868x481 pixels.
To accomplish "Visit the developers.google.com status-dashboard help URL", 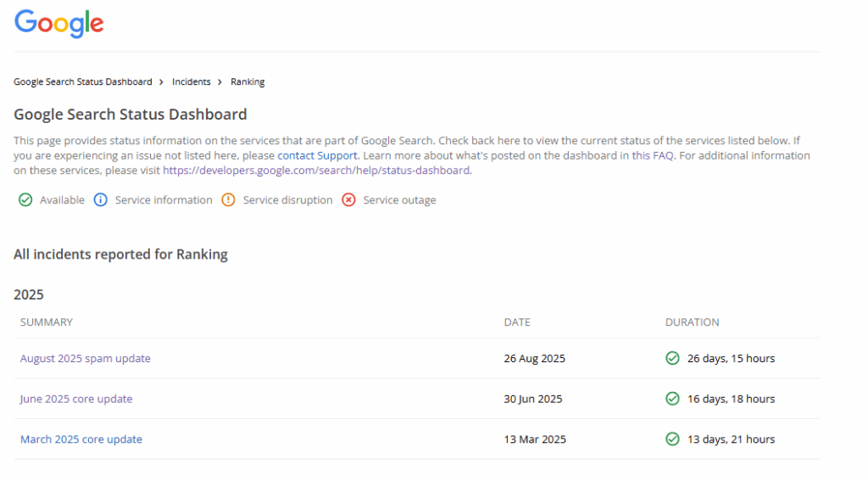I will click(316, 171).
